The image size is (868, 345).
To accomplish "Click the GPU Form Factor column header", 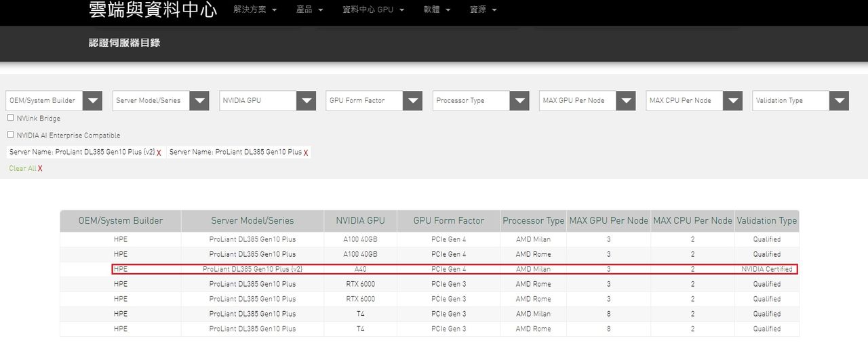I will pos(449,221).
